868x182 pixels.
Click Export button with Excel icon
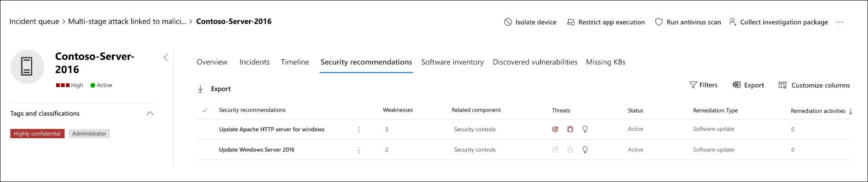pyautogui.click(x=748, y=85)
